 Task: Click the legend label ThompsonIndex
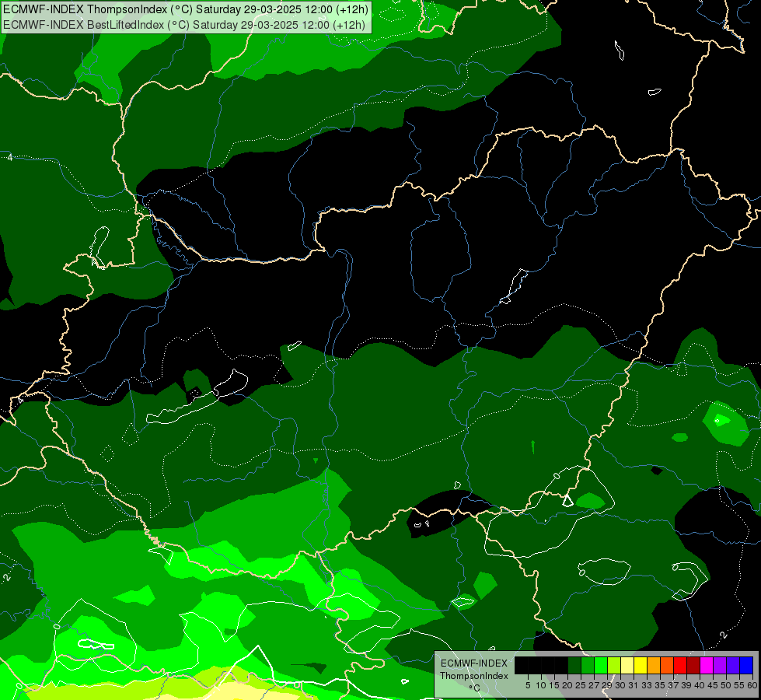474,676
